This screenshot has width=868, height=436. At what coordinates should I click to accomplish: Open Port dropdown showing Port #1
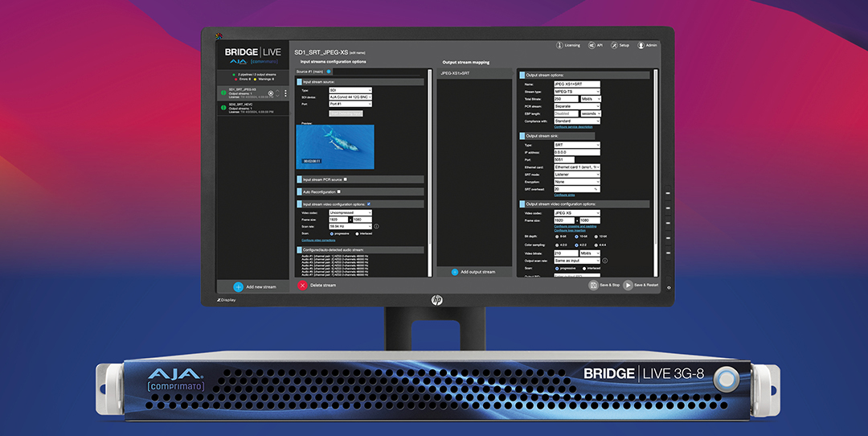[350, 104]
